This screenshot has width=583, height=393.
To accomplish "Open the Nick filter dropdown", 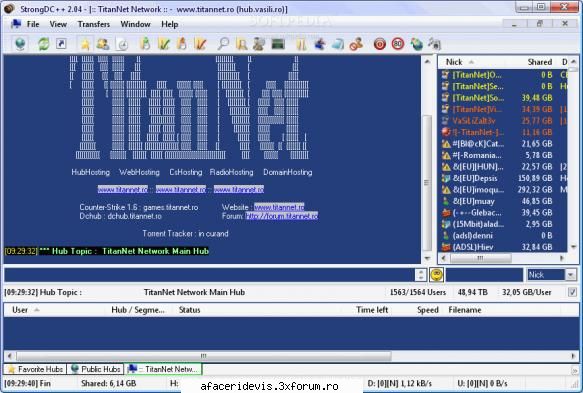I will 570,275.
